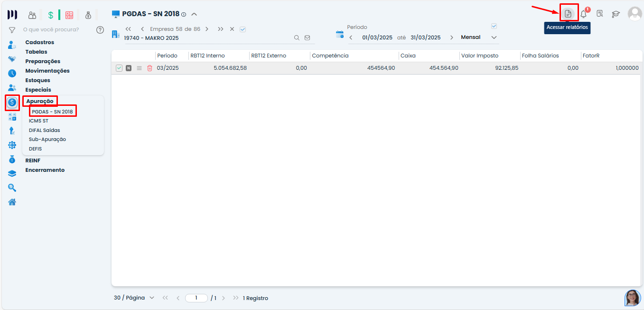Viewport: 644px width, 310px height.
Task: Click the green dollar sign module icon
Action: [50, 15]
